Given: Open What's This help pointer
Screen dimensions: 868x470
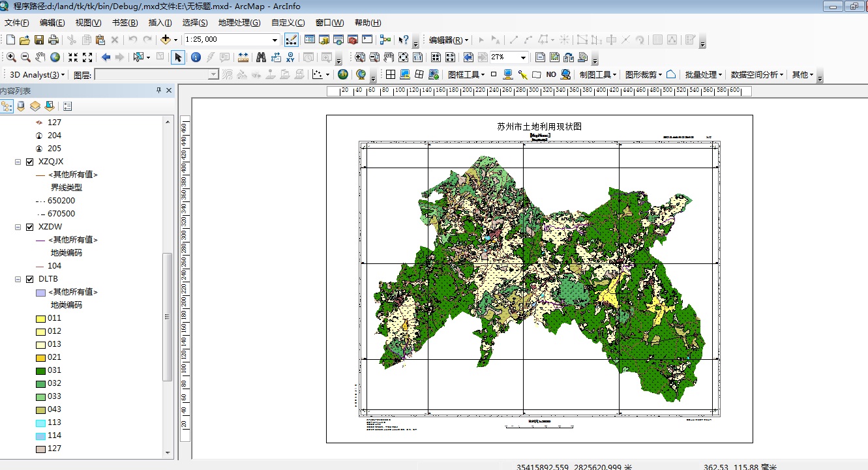Looking at the screenshot, I should click(x=404, y=40).
